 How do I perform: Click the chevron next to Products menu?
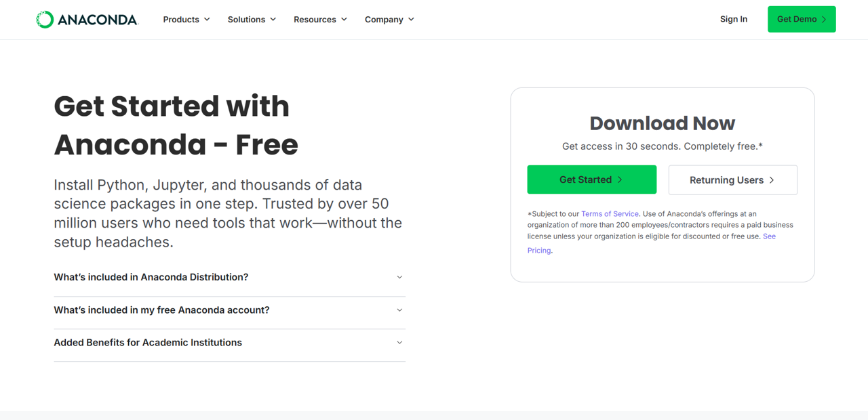point(207,20)
